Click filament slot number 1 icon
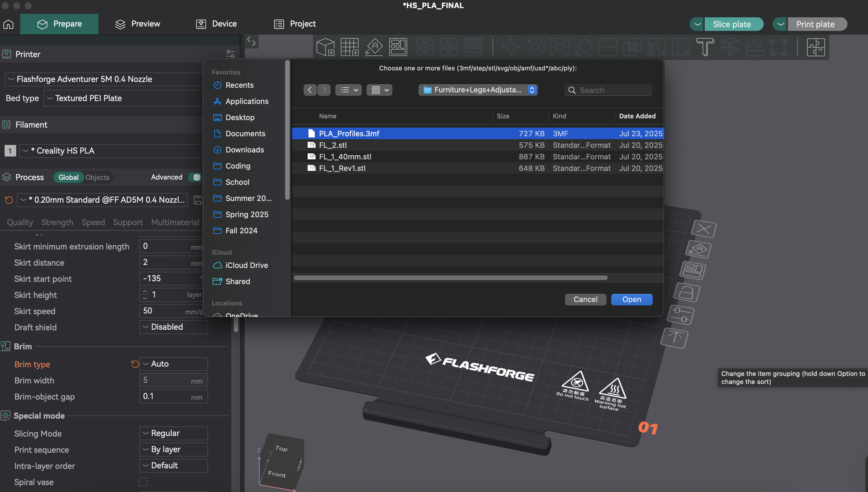This screenshot has width=868, height=492. [x=10, y=151]
